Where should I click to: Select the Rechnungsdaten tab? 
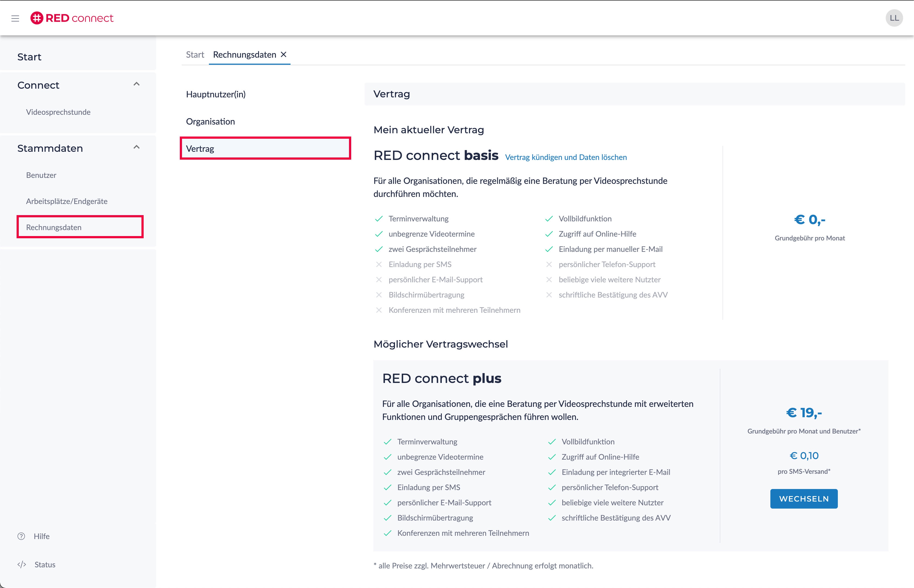point(244,55)
